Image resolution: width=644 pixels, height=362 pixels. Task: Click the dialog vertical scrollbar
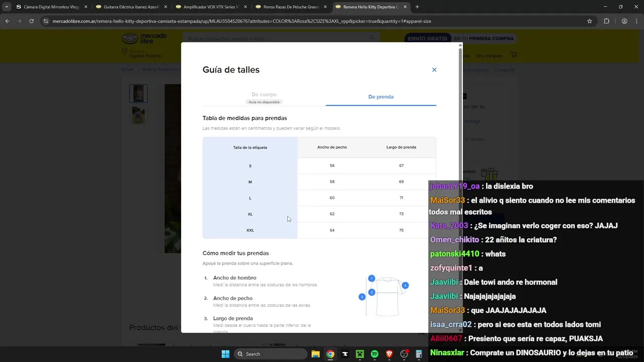[460, 188]
